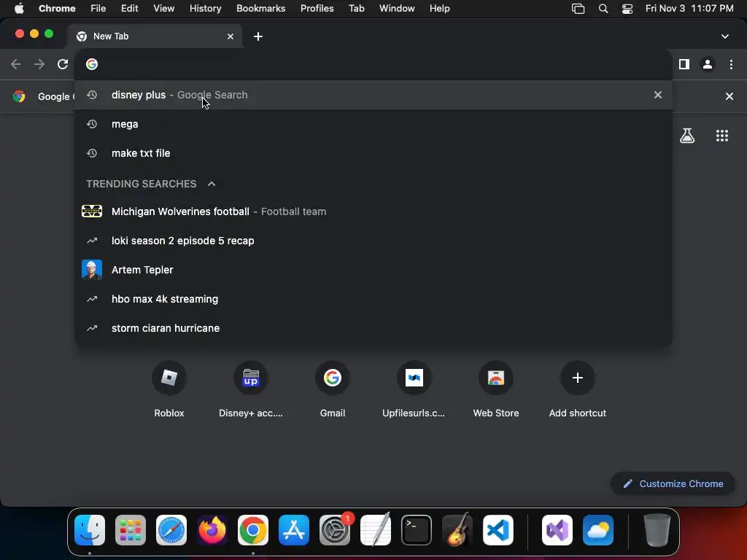Choose Michigan Wolverines football suggestion
Viewport: 747px width, 560px height.
click(x=373, y=211)
